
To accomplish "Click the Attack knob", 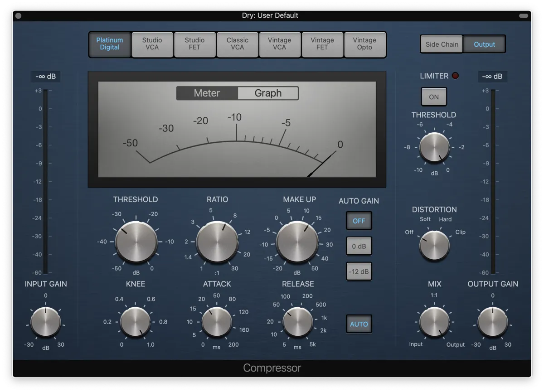I will point(217,322).
